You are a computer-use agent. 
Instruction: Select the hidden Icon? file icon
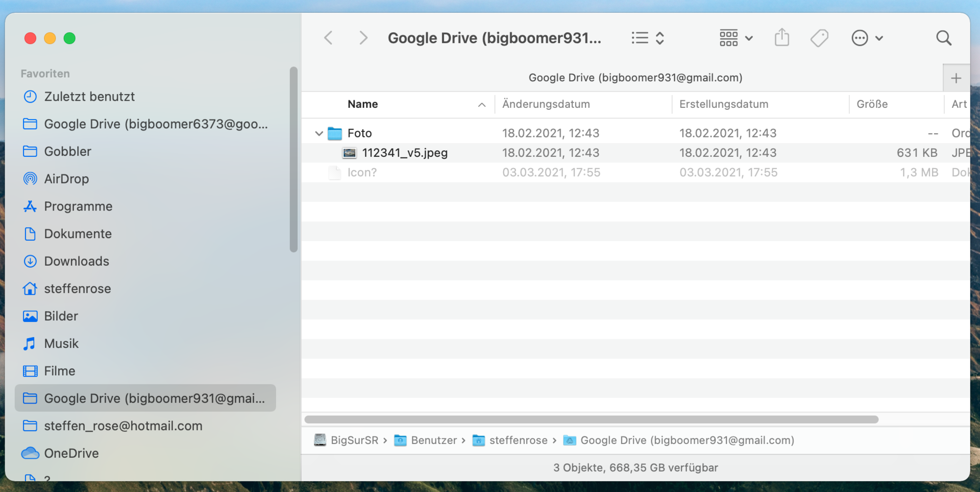pos(335,173)
